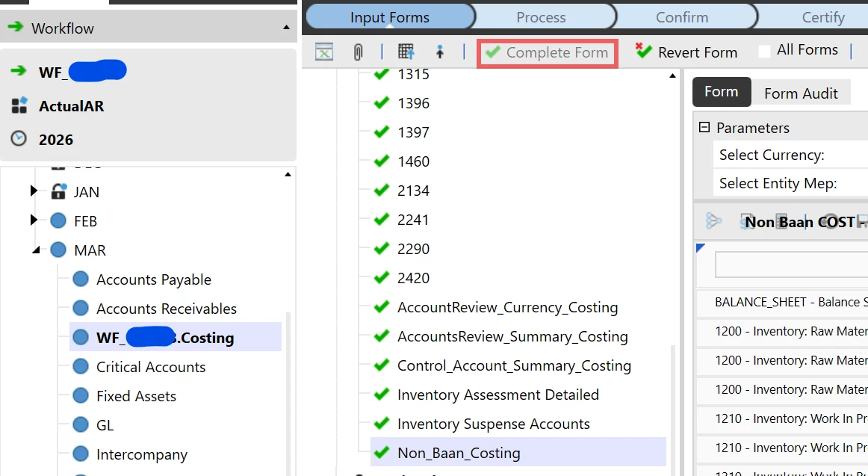Open form 2420

click(x=413, y=278)
